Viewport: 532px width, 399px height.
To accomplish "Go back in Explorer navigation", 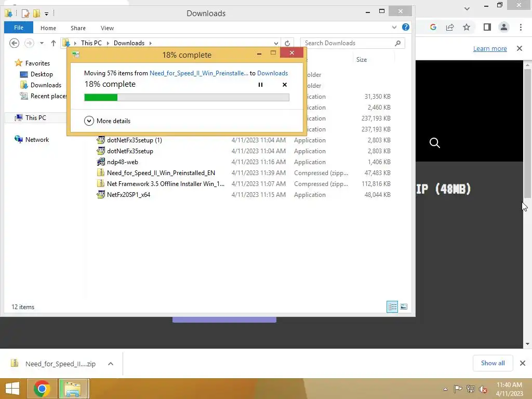I will click(14, 43).
